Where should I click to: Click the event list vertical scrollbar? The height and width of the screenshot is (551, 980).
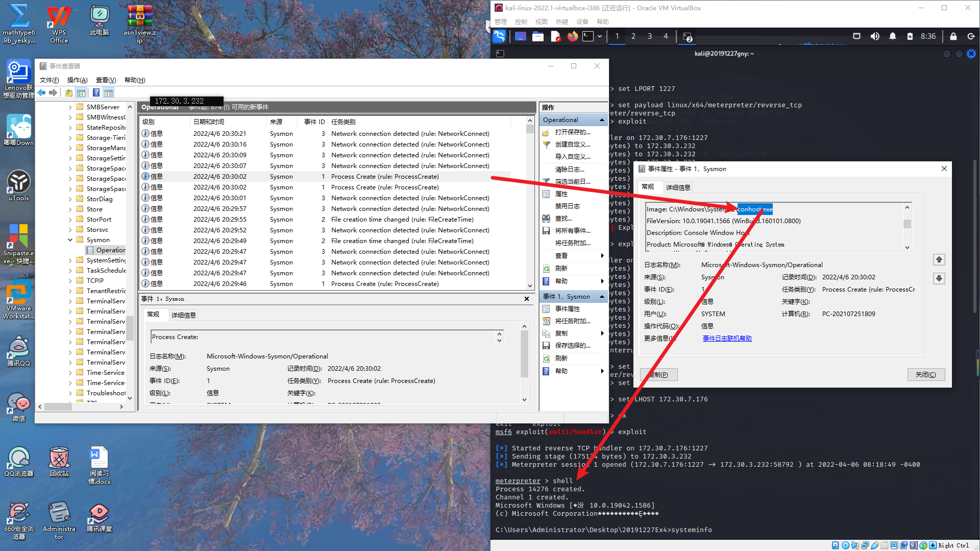pyautogui.click(x=530, y=203)
